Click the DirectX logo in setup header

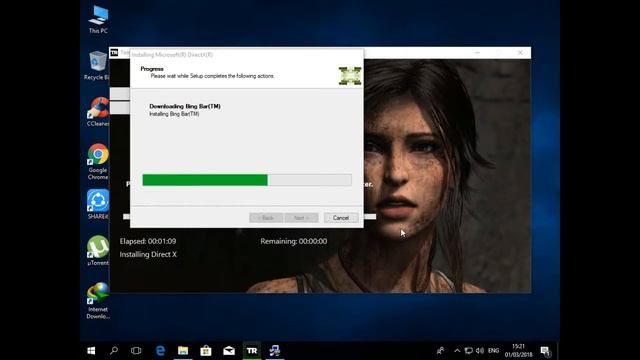click(x=350, y=76)
